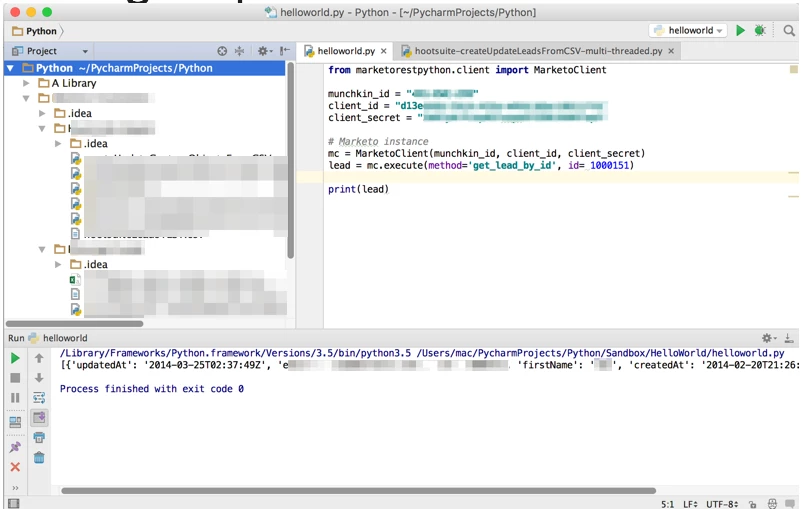This screenshot has width=804, height=509.
Task: Click the console horizontal scrollbar
Action: coord(358,491)
